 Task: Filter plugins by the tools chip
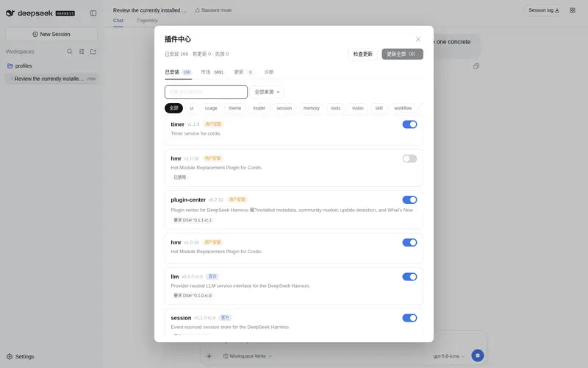pos(336,108)
